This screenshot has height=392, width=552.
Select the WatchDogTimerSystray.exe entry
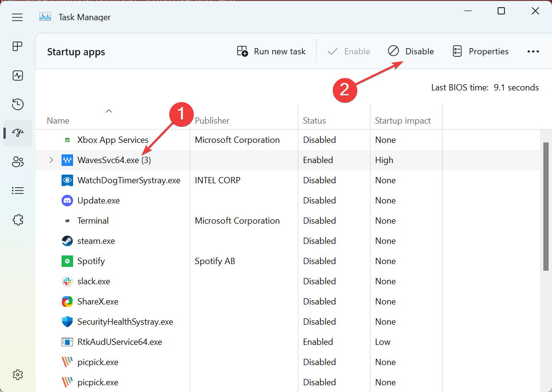(128, 180)
